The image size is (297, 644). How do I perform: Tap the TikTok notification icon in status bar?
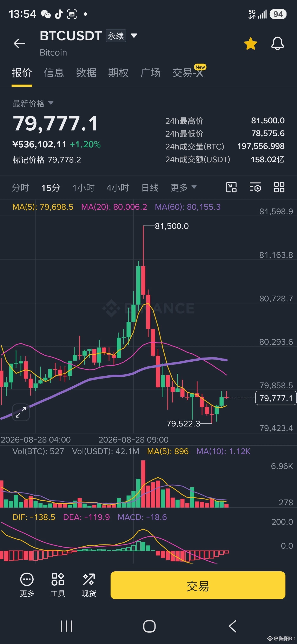[x=59, y=14]
